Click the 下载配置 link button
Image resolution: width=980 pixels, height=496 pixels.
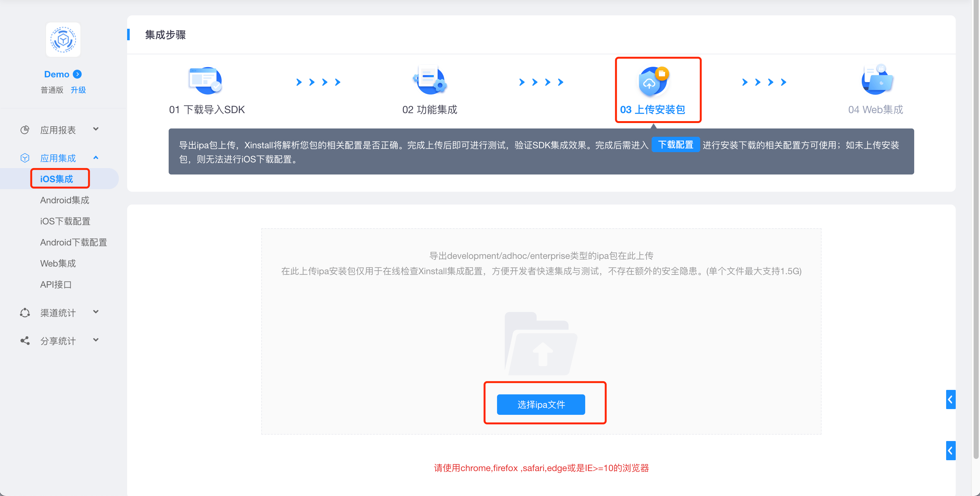(x=676, y=145)
